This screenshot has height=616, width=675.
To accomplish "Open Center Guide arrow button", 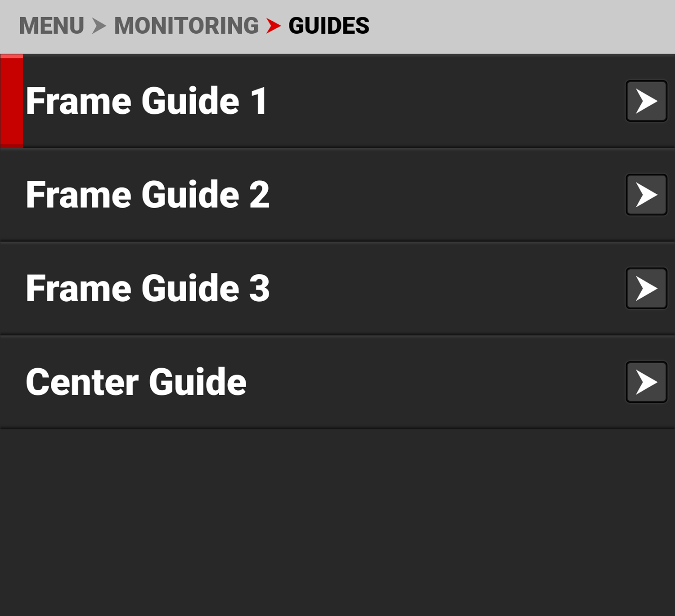I will pos(646,382).
